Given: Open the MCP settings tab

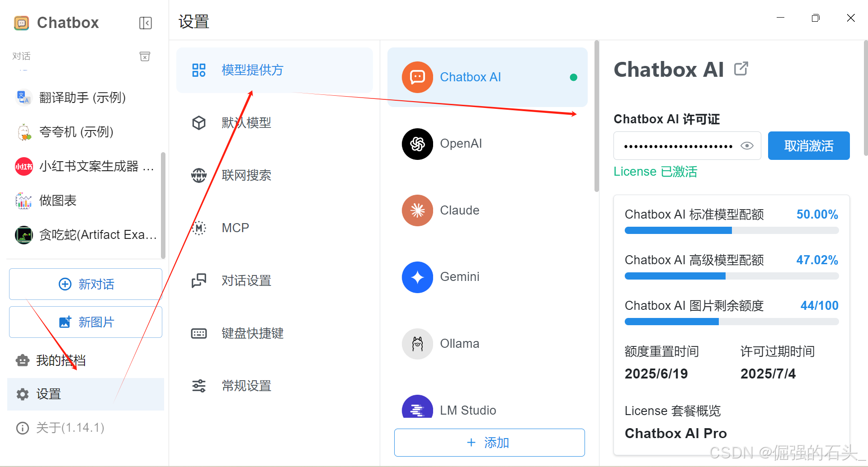Looking at the screenshot, I should click(275, 228).
